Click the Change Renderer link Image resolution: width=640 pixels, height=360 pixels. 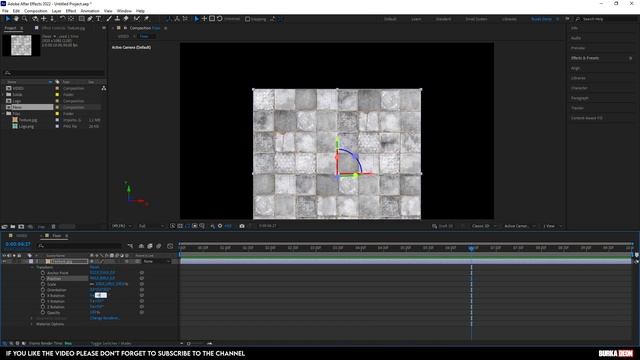coord(104,318)
